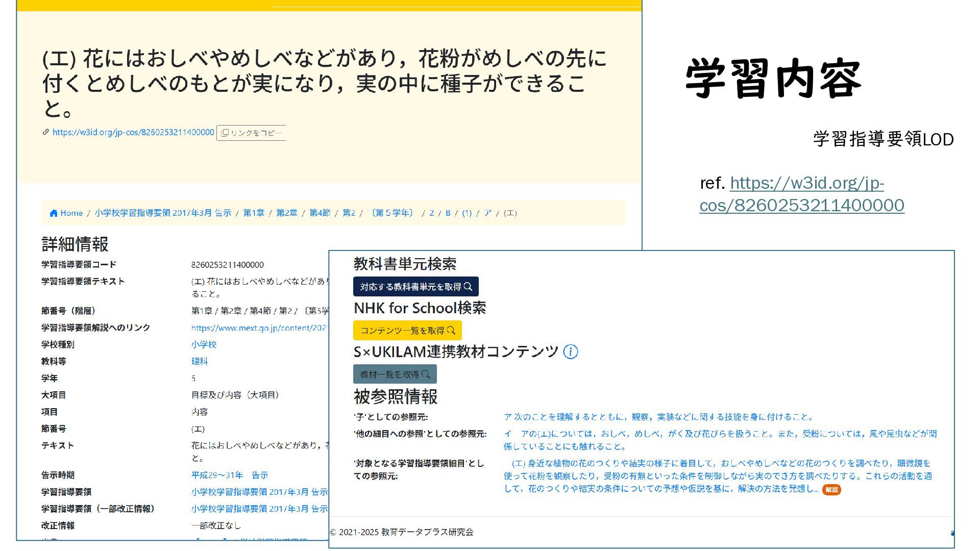This screenshot has width=980, height=551.
Task: Select 〔第５学年〕 breadcrumb item
Action: tap(393, 213)
